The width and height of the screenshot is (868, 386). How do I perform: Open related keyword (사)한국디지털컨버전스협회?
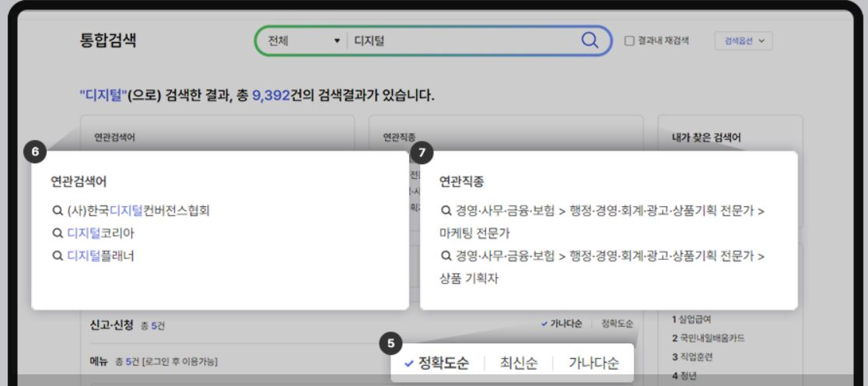138,210
